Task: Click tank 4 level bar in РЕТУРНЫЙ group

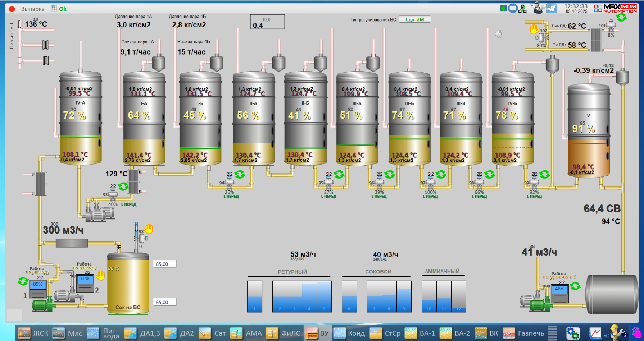Action: (309, 296)
